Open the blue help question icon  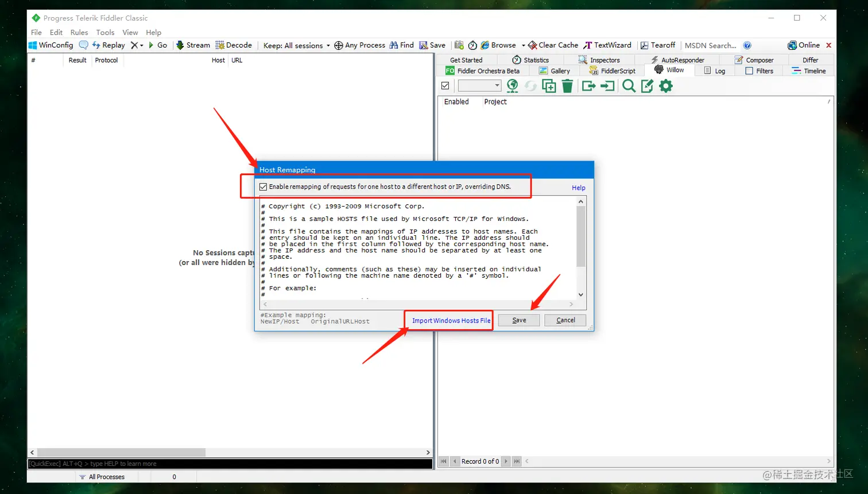coord(747,45)
